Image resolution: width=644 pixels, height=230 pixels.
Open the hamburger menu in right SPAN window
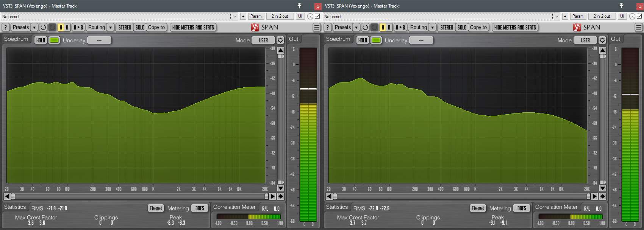[639, 27]
